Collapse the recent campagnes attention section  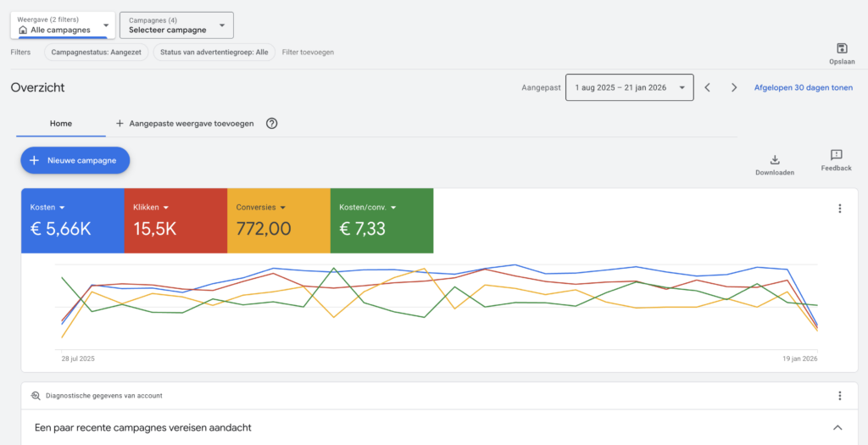pyautogui.click(x=837, y=427)
